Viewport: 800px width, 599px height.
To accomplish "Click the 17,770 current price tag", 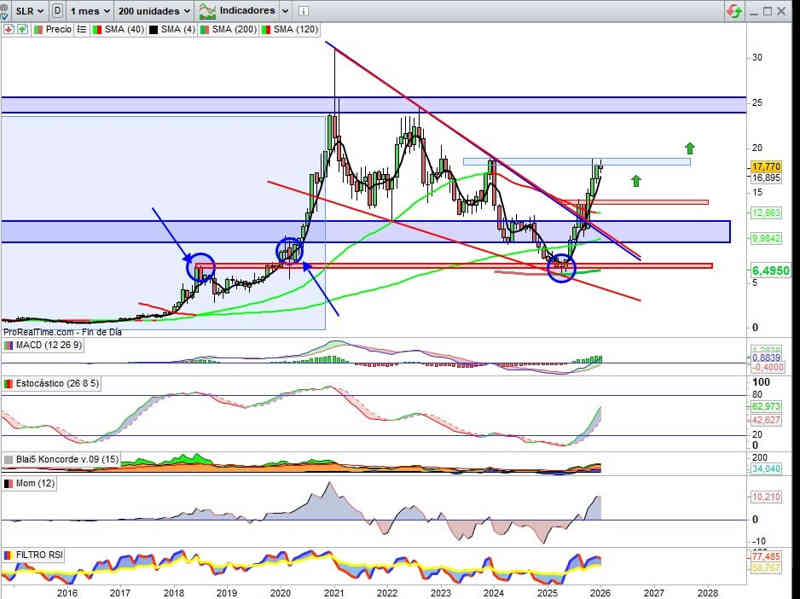I will point(765,166).
